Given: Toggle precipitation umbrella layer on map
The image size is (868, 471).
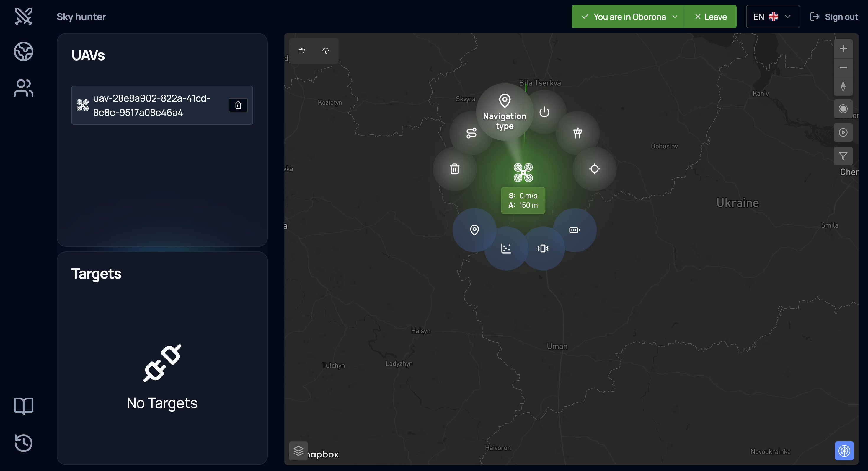Looking at the screenshot, I should (x=325, y=51).
